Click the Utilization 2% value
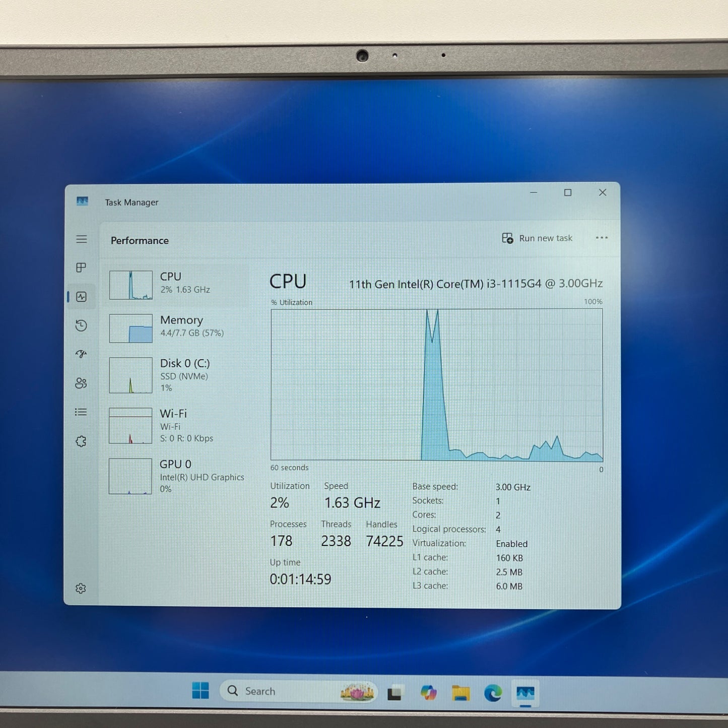This screenshot has width=728, height=728. click(280, 502)
